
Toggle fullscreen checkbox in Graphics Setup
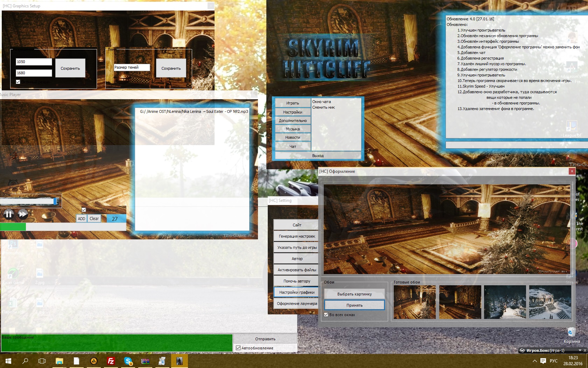pos(18,82)
